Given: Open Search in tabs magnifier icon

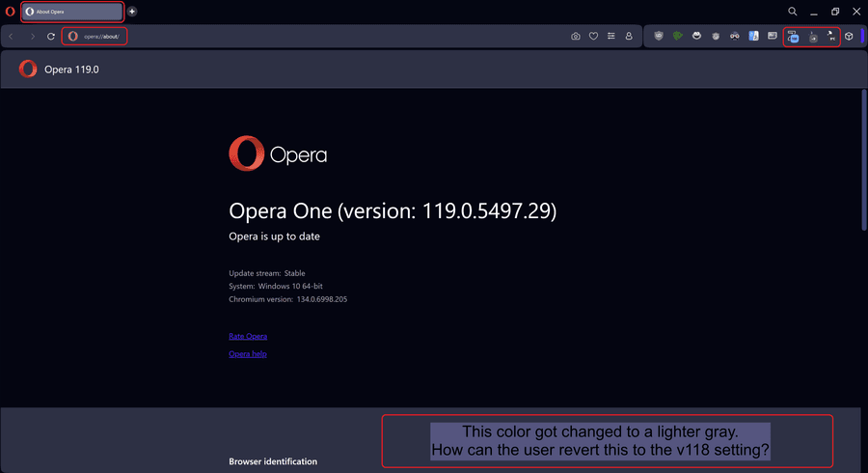Looking at the screenshot, I should coord(793,11).
